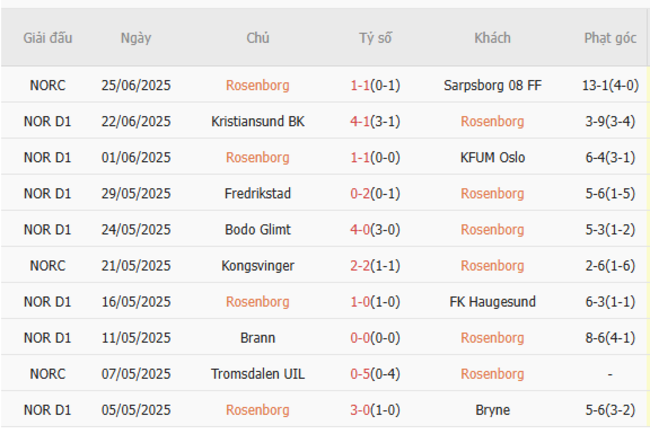This screenshot has width=650, height=434.
Task: Open the Fredrikstad team link
Action: point(258,193)
